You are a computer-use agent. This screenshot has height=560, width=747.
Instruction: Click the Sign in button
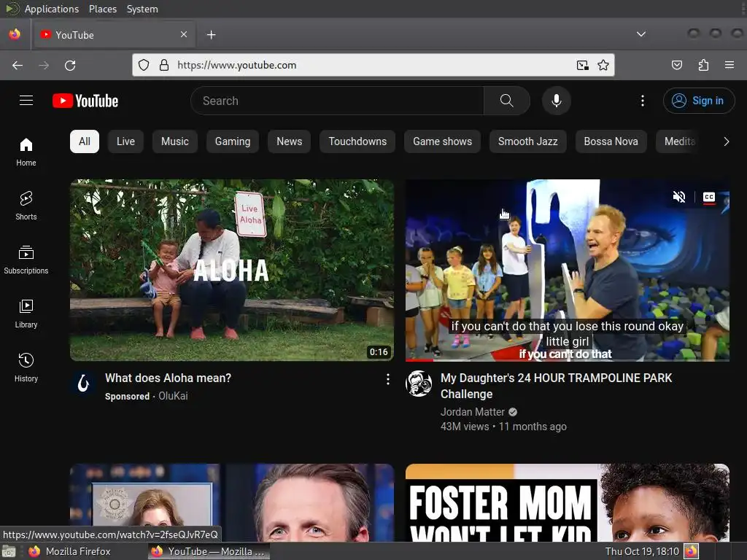pyautogui.click(x=698, y=101)
